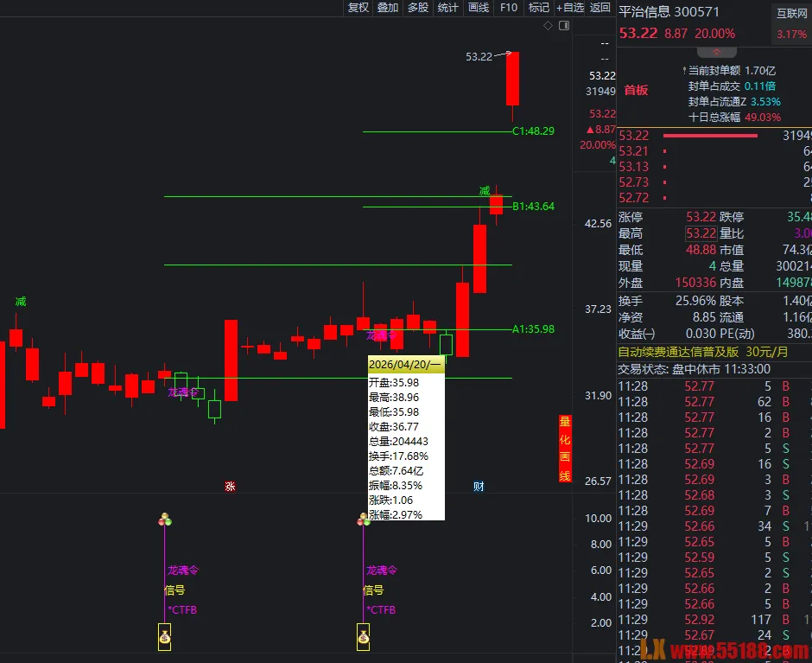Click the 涨停 53.22 value
The height and width of the screenshot is (663, 812).
(701, 217)
